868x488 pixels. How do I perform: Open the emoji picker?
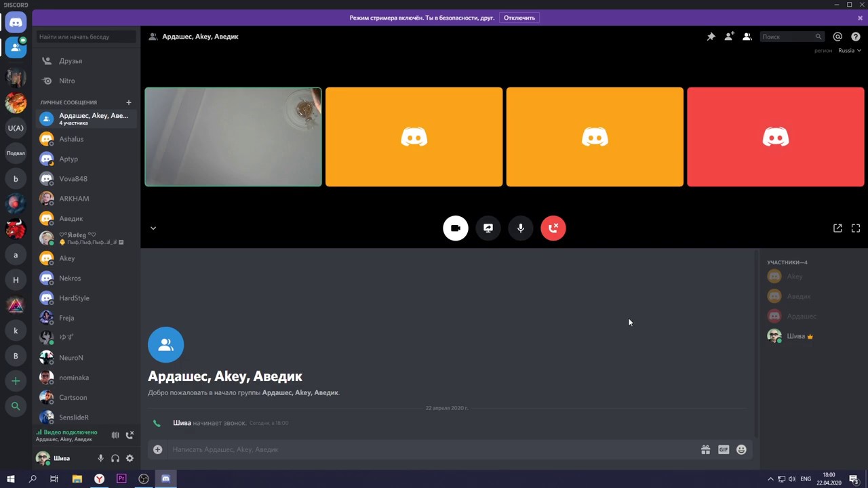click(x=741, y=449)
